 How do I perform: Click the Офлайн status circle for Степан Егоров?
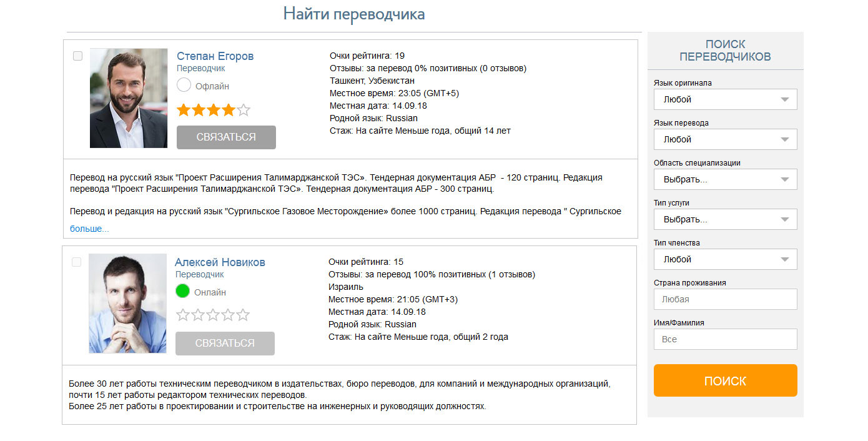pos(184,85)
